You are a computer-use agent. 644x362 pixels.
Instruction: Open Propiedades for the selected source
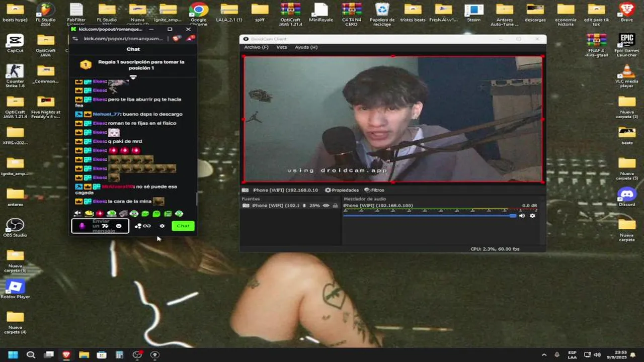(342, 190)
